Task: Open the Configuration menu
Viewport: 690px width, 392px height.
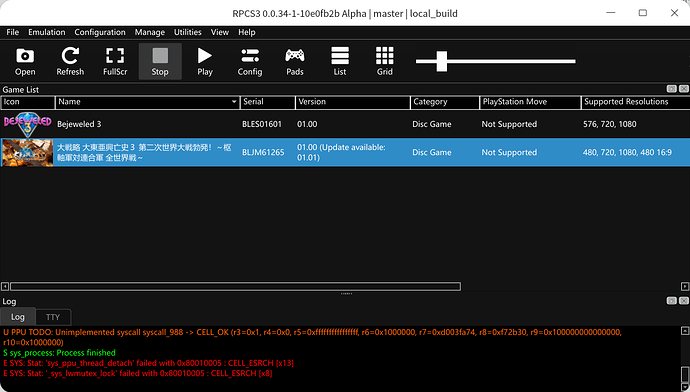Action: coord(100,32)
